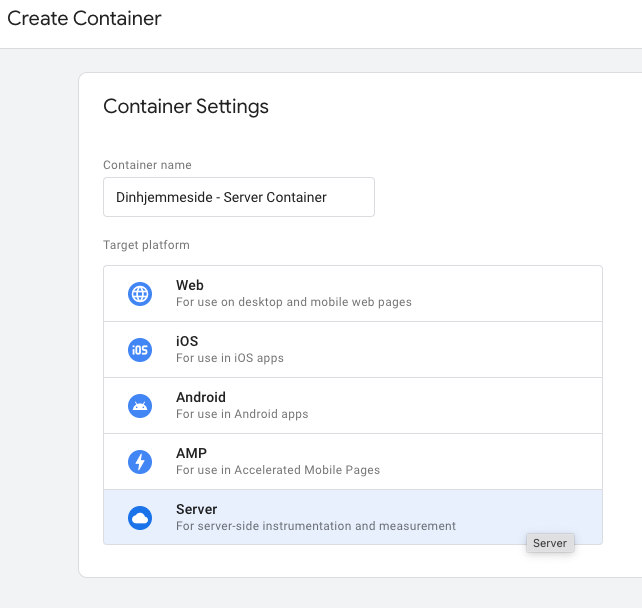Viewport: 642px width, 608px height.
Task: Click the Container Settings heading
Action: [186, 106]
